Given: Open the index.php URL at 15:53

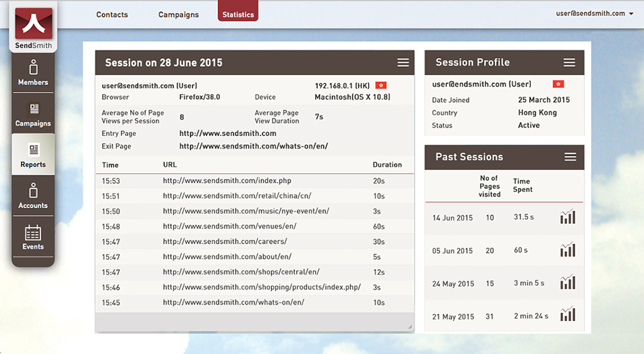Looking at the screenshot, I should click(227, 181).
